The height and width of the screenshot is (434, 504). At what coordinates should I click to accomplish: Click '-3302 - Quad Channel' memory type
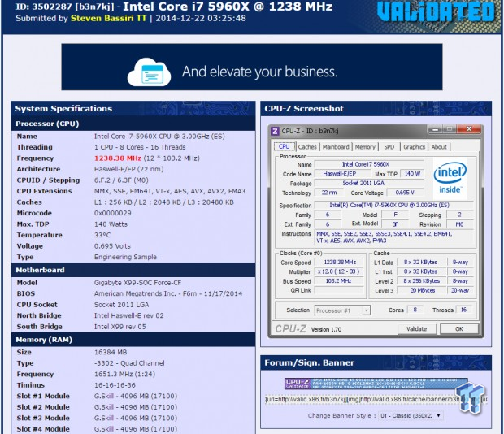[129, 363]
